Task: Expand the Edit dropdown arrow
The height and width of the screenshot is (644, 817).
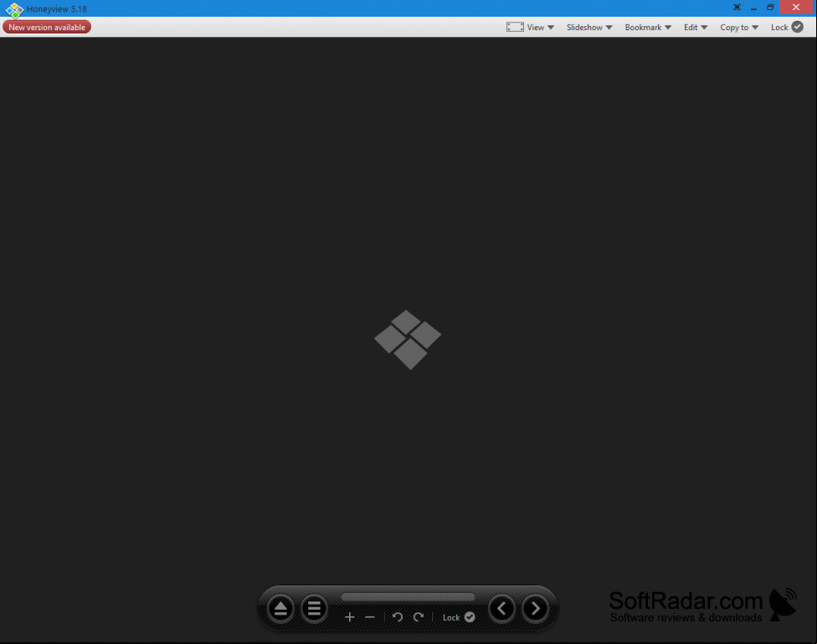Action: (704, 28)
